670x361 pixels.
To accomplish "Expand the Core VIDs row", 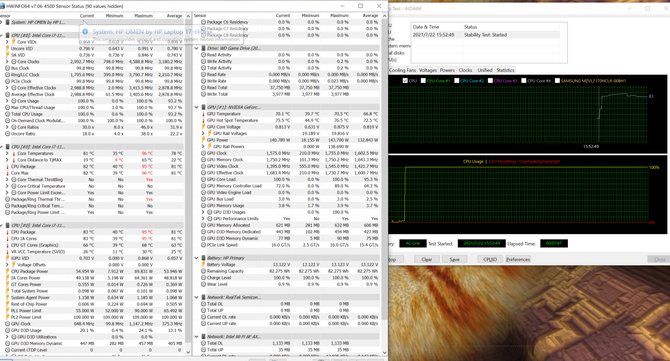I will tap(7, 42).
